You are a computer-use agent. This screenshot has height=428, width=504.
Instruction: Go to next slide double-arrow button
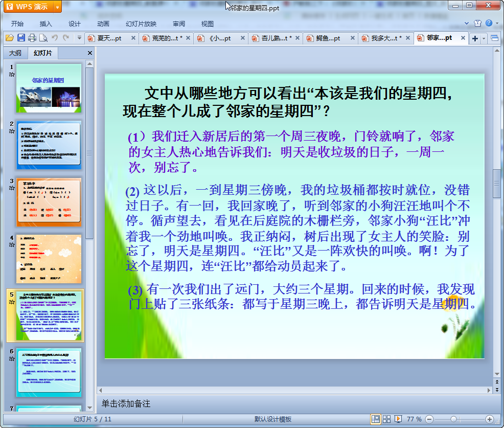click(x=497, y=390)
